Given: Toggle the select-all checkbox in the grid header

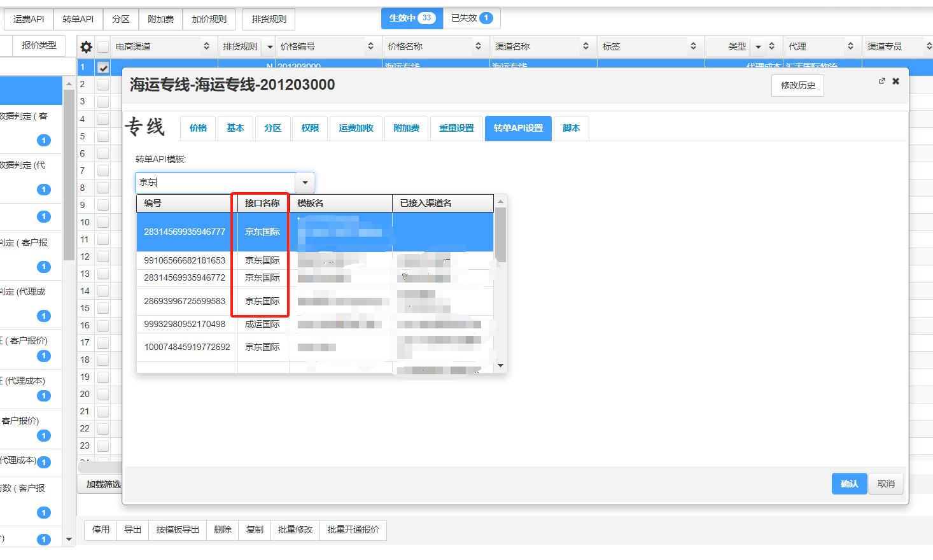Looking at the screenshot, I should tap(103, 46).
